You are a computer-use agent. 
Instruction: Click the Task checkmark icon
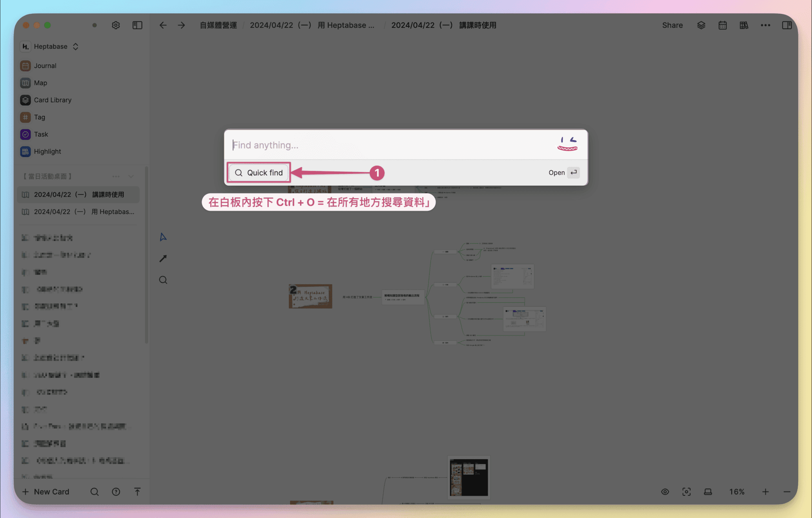click(25, 134)
